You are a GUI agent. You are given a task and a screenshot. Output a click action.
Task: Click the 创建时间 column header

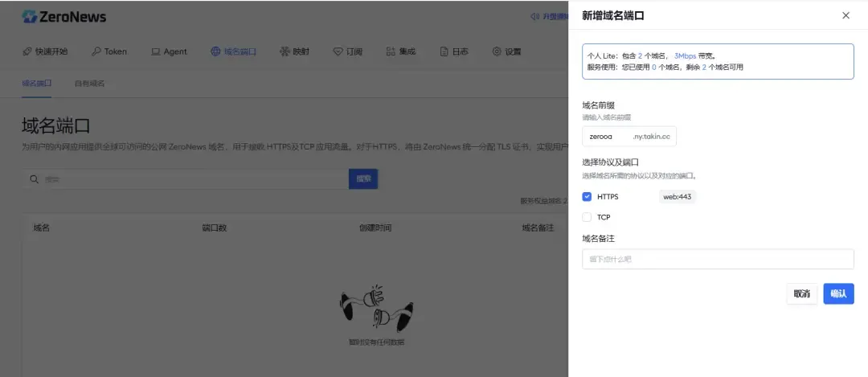pyautogui.click(x=375, y=227)
